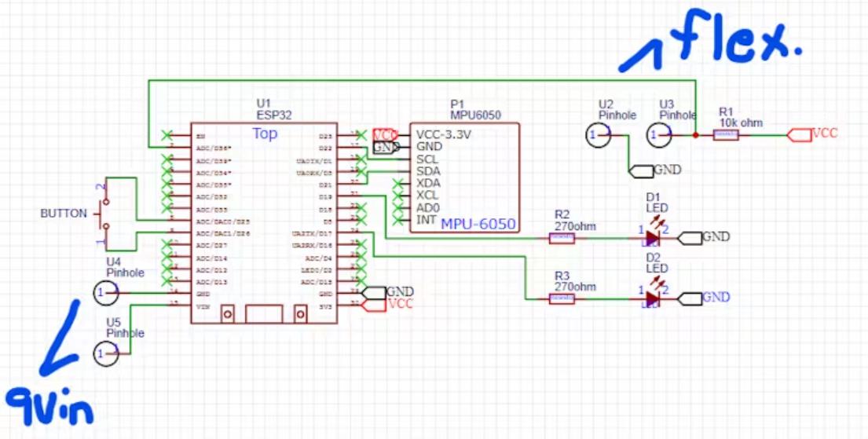Select R2's 270ohm value text

click(x=575, y=226)
